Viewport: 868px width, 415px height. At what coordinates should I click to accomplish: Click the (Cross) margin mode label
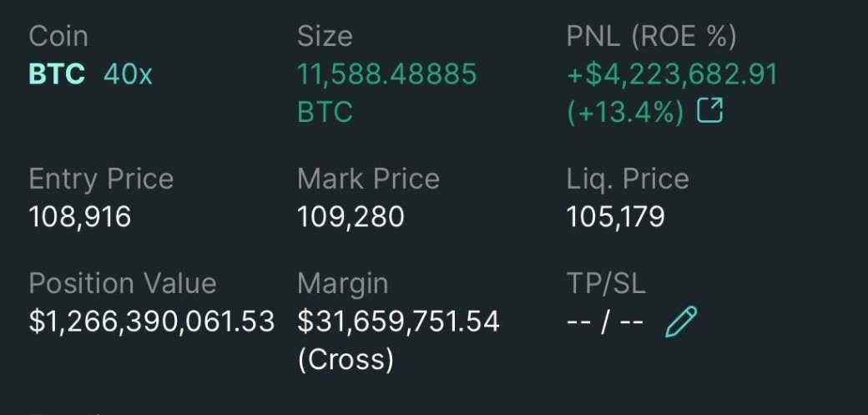pos(345,358)
